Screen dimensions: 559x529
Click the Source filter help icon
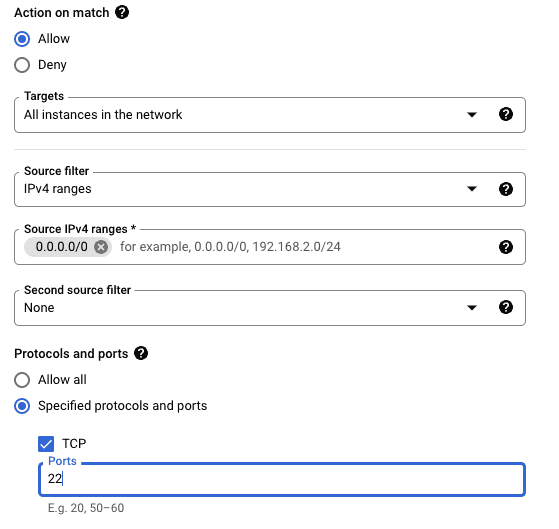point(506,189)
